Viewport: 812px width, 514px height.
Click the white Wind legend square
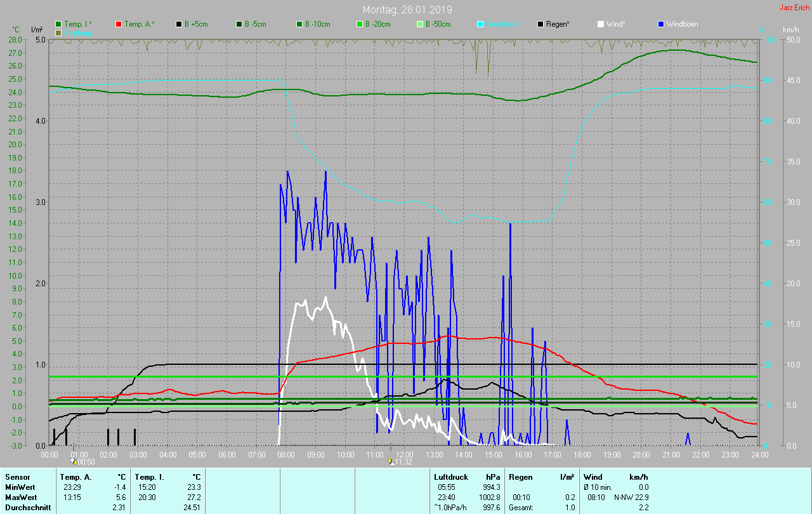pos(601,24)
